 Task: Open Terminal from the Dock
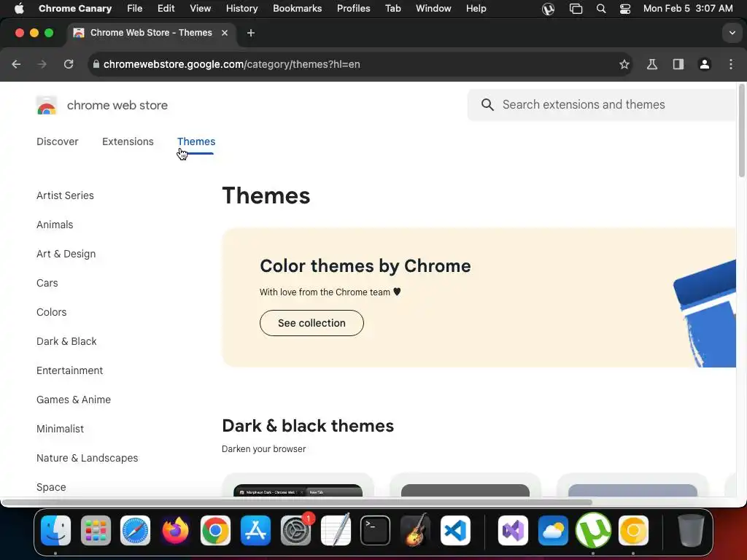coord(376,531)
